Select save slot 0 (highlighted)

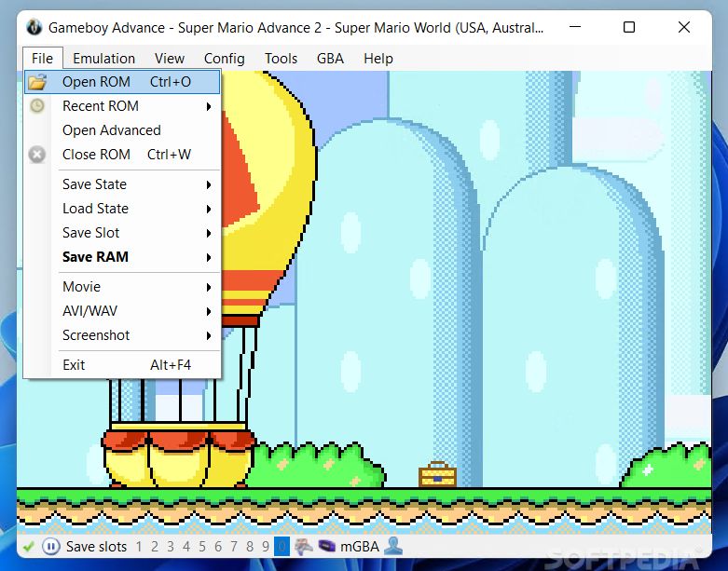pos(282,547)
